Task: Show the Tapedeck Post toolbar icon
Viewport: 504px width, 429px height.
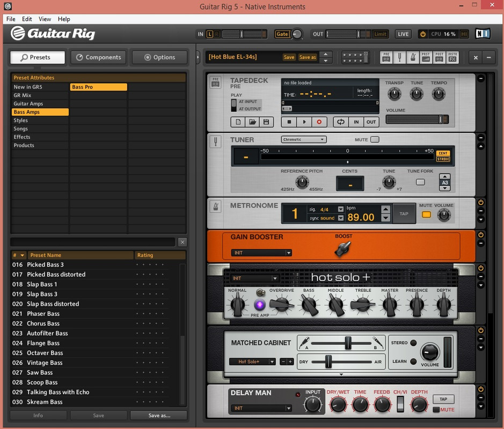Action: click(x=439, y=57)
